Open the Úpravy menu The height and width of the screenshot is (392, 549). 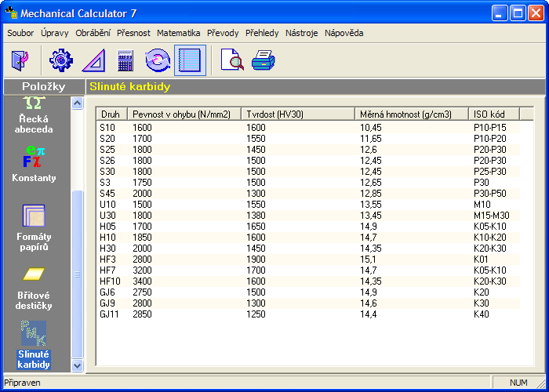pyautogui.click(x=55, y=33)
